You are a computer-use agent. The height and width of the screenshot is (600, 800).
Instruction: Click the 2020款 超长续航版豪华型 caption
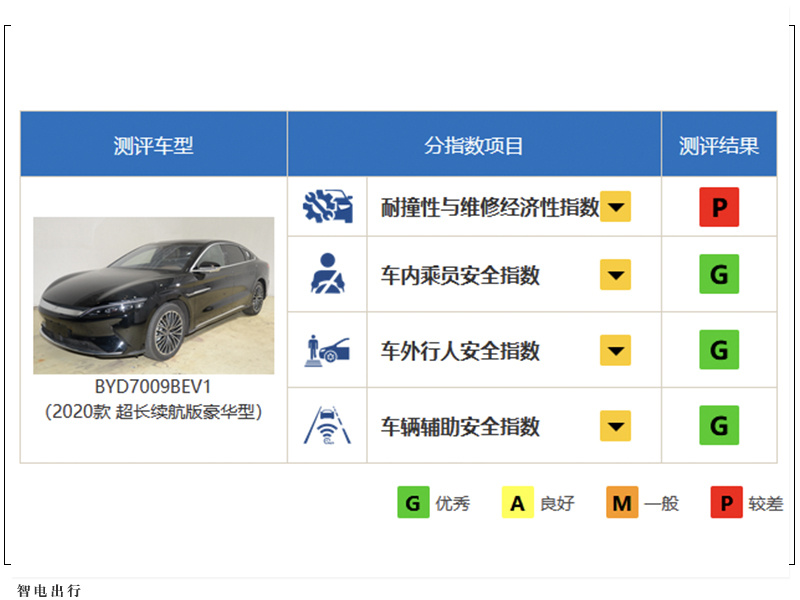click(154, 412)
